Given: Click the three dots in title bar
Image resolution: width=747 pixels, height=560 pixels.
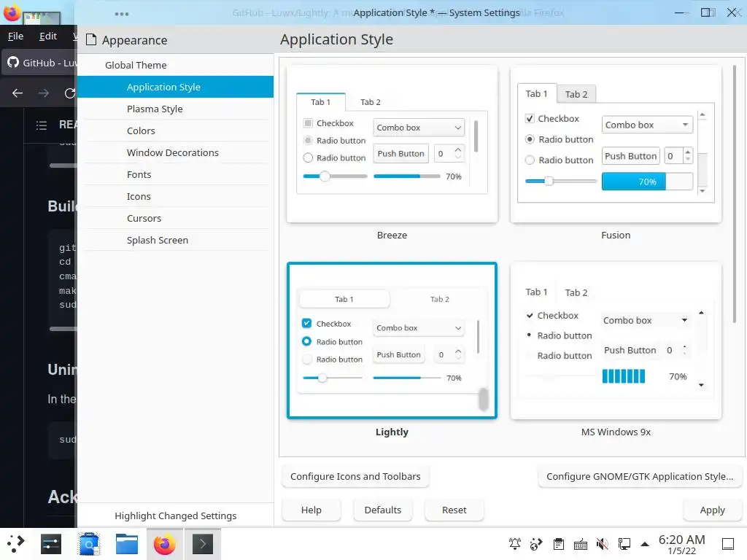Looking at the screenshot, I should pyautogui.click(x=122, y=14).
